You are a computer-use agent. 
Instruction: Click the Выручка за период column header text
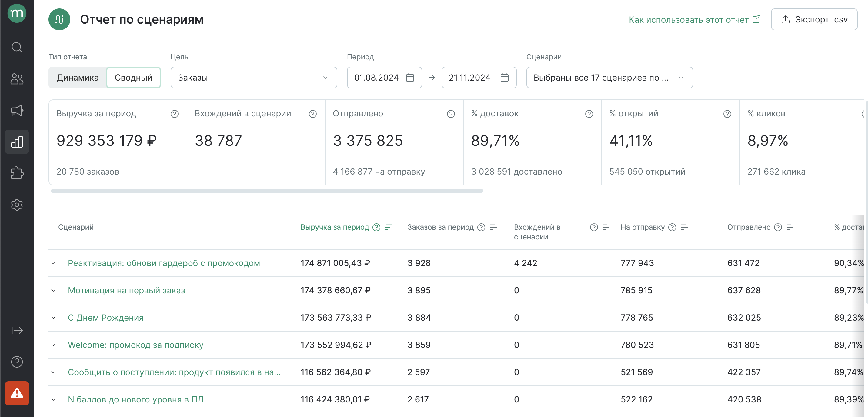pos(335,227)
